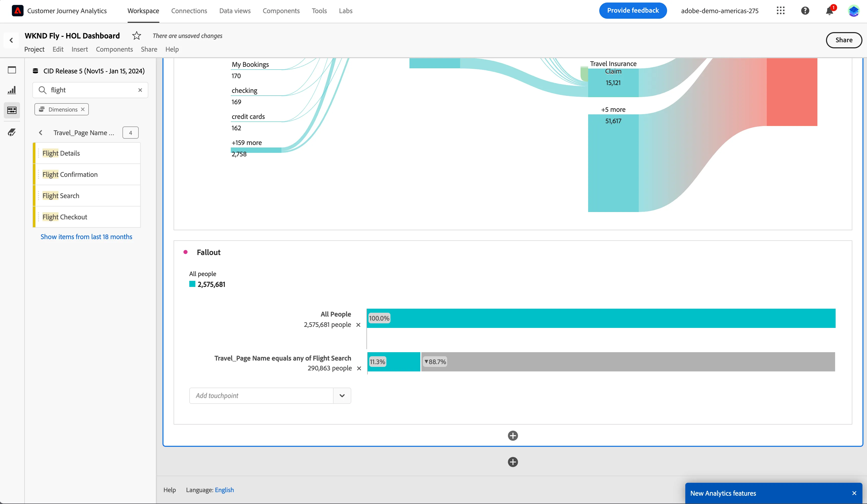Click the Share button at top right
The height and width of the screenshot is (504, 867).
(844, 40)
